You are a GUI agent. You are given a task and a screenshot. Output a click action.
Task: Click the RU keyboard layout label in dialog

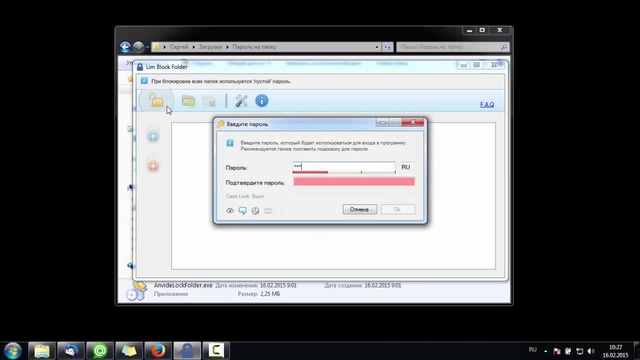point(405,167)
